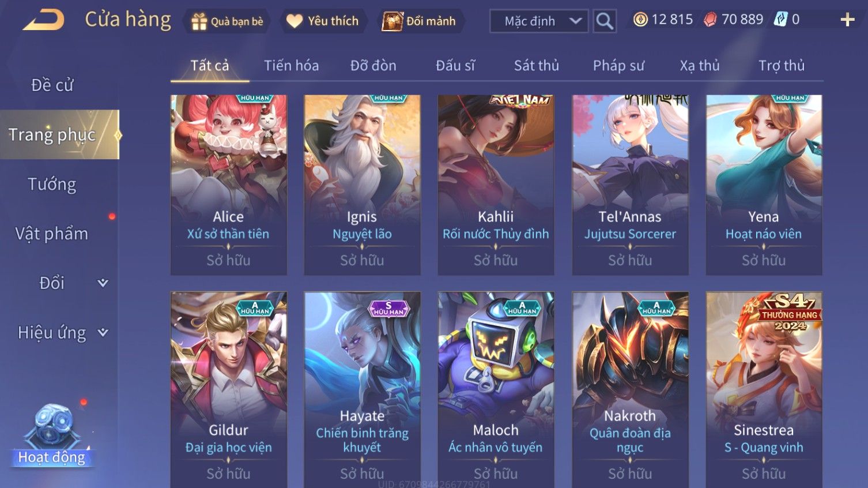Go to Tướng in the sidebar
This screenshot has height=488, width=868.
point(52,184)
